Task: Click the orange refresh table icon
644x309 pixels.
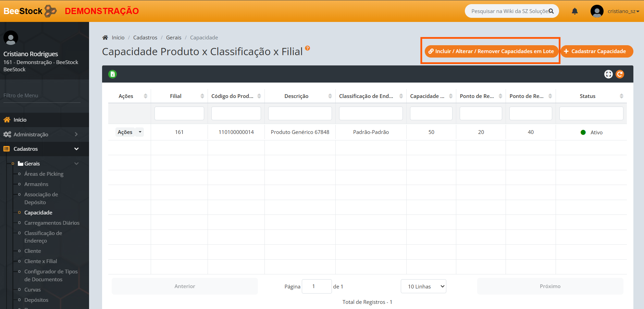Action: 620,74
